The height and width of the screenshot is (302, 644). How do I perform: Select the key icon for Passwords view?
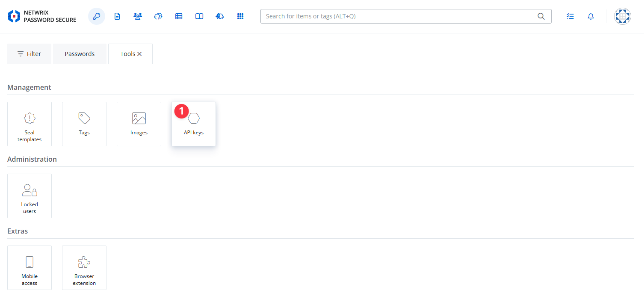point(96,16)
